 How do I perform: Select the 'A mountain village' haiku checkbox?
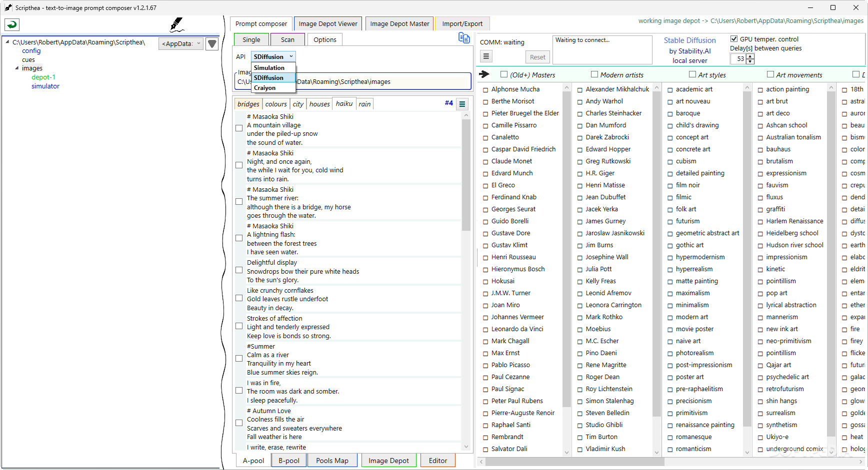click(x=239, y=128)
